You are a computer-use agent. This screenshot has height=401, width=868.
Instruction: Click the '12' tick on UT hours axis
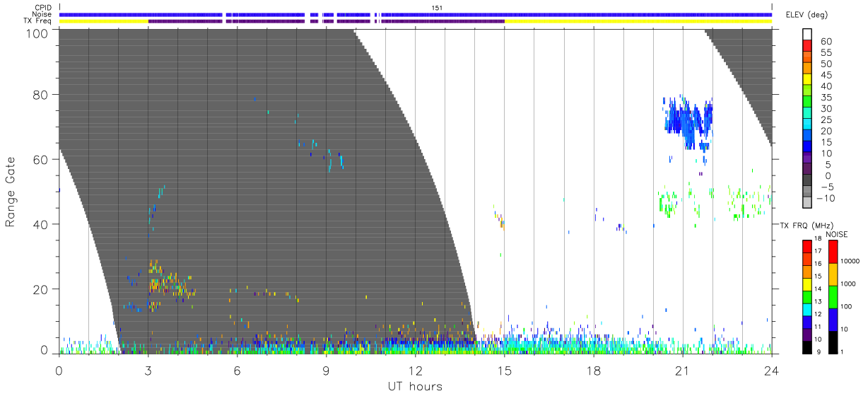coord(415,370)
